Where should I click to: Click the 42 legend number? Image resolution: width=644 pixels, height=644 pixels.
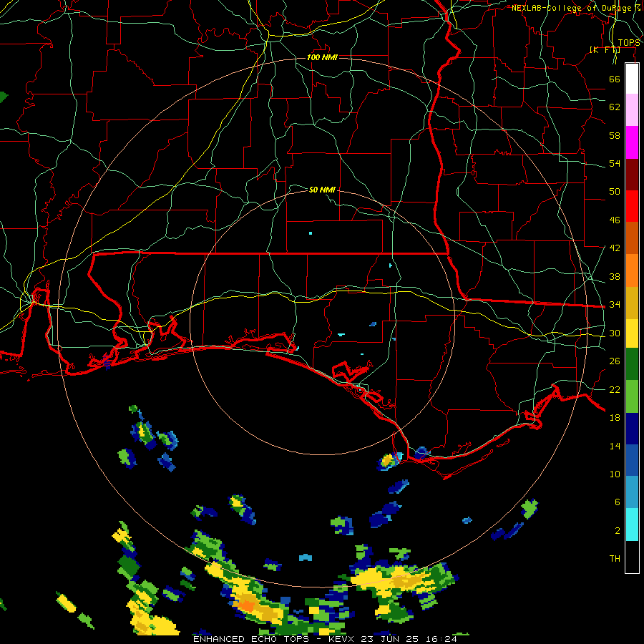pos(615,248)
